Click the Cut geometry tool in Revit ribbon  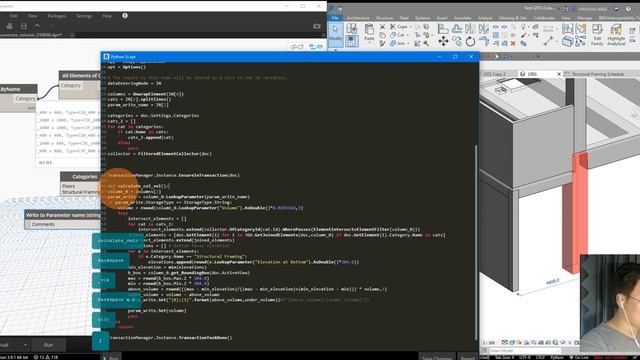[x=397, y=35]
